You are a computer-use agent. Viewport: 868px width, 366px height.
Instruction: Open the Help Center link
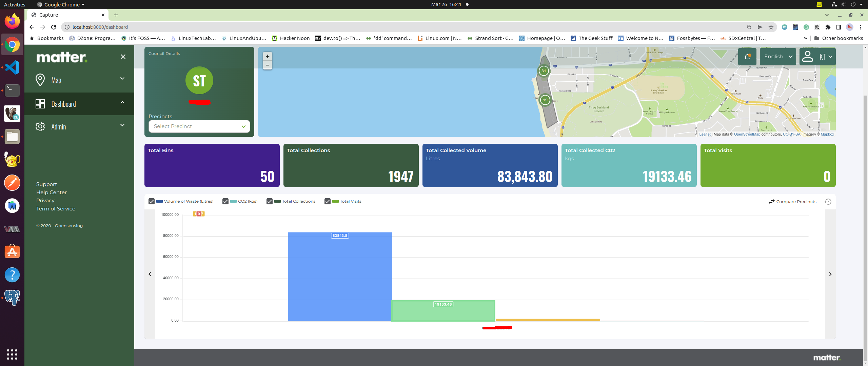(x=52, y=192)
